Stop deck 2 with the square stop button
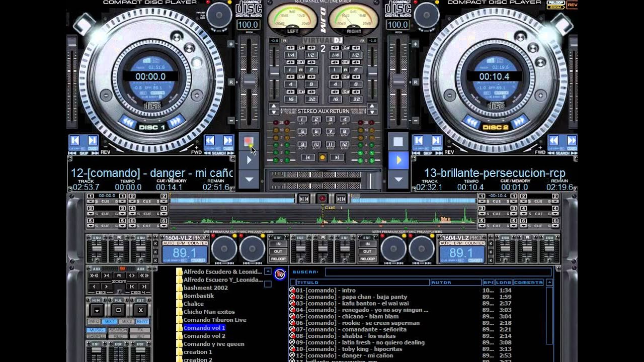The image size is (644, 362). [398, 141]
